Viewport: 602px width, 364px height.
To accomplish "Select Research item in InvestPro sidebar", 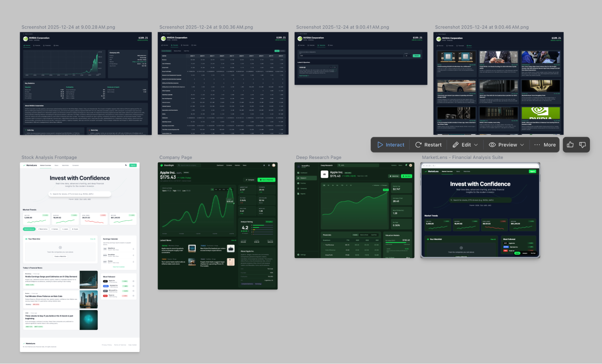I will coord(303,178).
